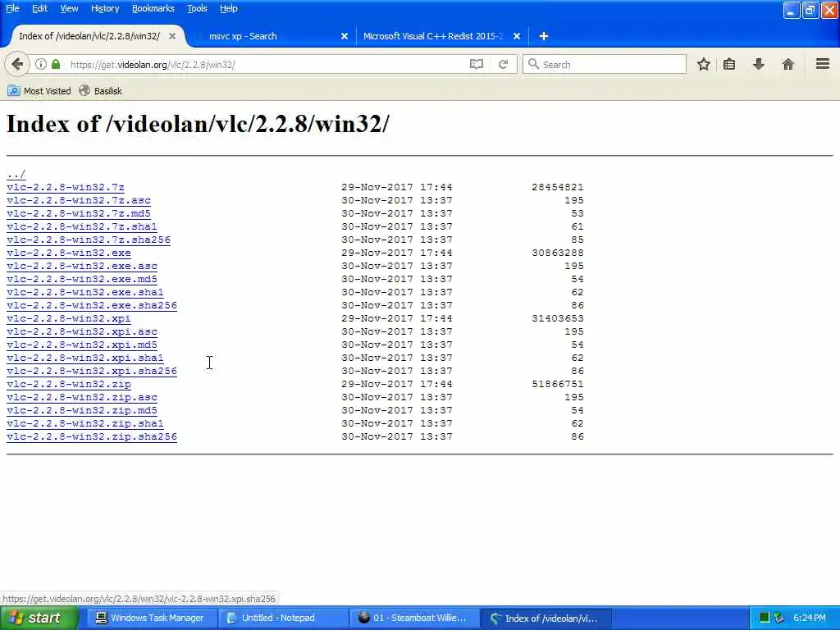840x630 pixels.
Task: Follow the parent directory ../ link
Action: (16, 174)
